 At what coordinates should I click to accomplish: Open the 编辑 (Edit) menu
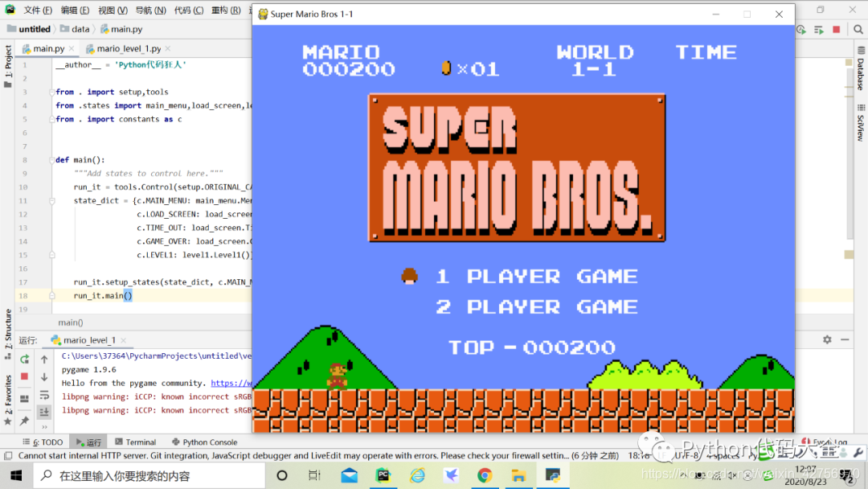click(75, 10)
